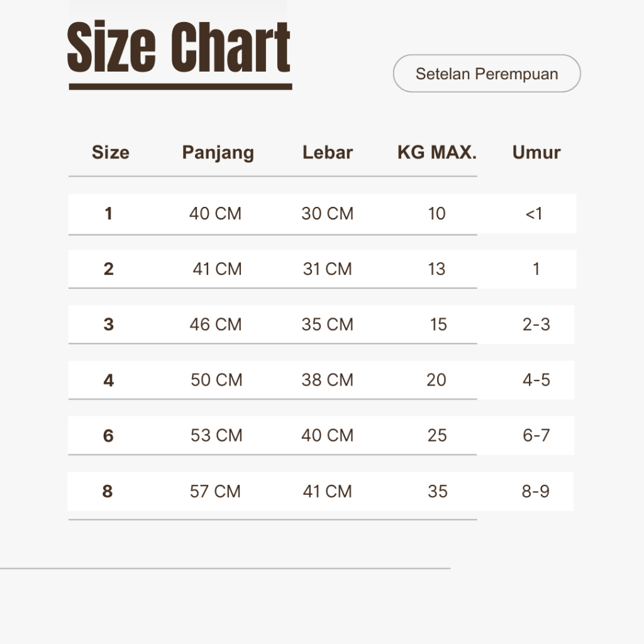Image resolution: width=644 pixels, height=644 pixels.
Task: Select the 31 CM Lebar cell
Action: coord(327,269)
